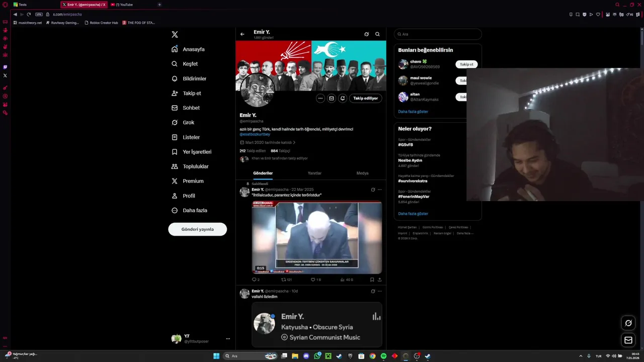Click Grok icon in profile header
The height and width of the screenshot is (362, 644).
[366, 34]
